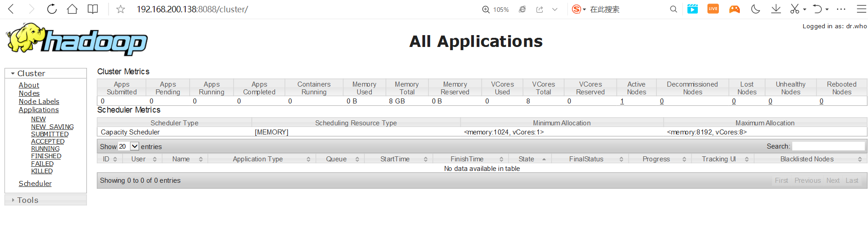Screen dimensions: 868x227
Task: Click the table Search input field
Action: [828, 146]
